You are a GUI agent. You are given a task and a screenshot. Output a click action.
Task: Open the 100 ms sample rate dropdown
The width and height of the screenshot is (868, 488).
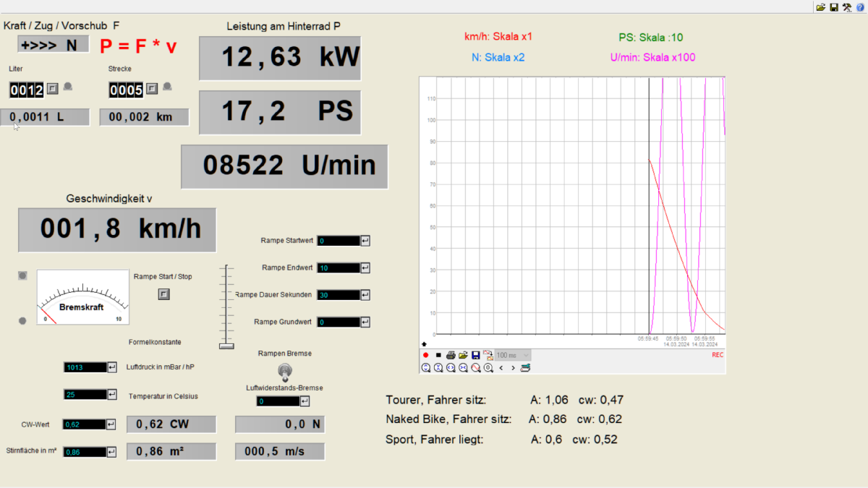pyautogui.click(x=513, y=356)
